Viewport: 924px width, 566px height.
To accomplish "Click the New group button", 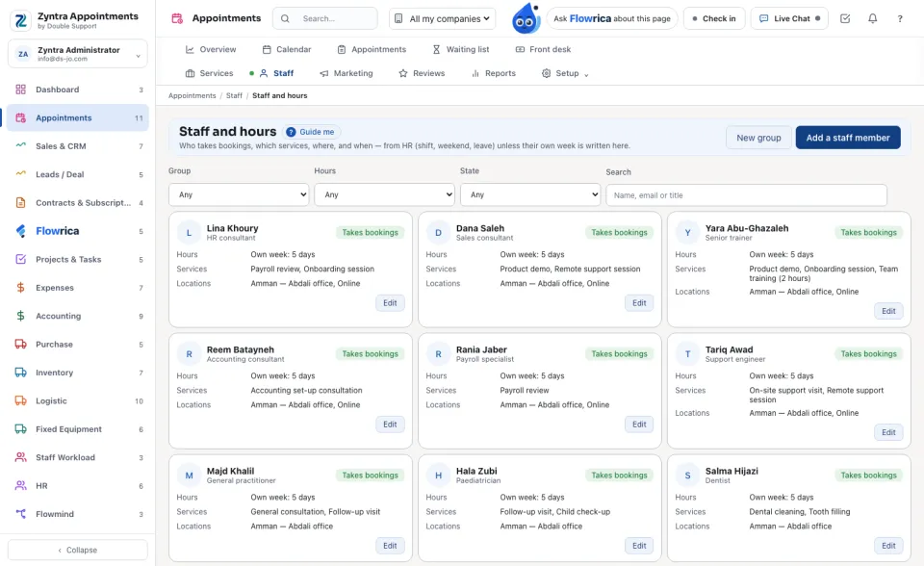I will coord(758,138).
